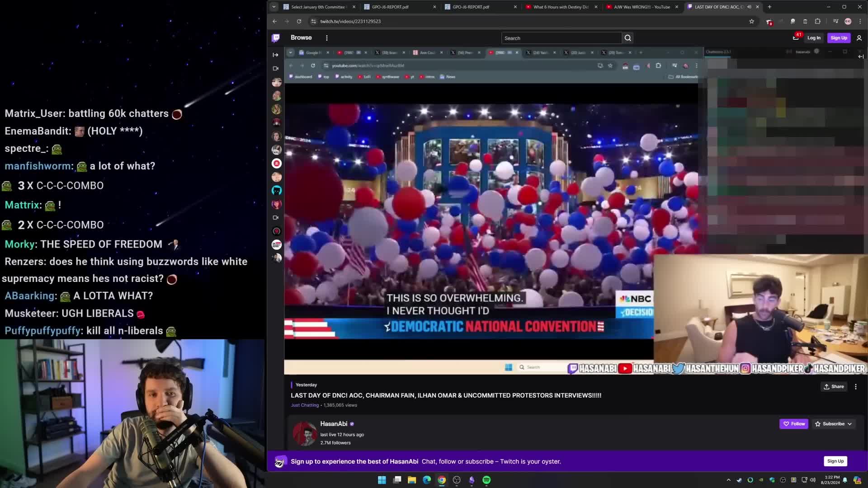Open the three-dot menu next to Share
This screenshot has height=488, width=868.
point(855,387)
